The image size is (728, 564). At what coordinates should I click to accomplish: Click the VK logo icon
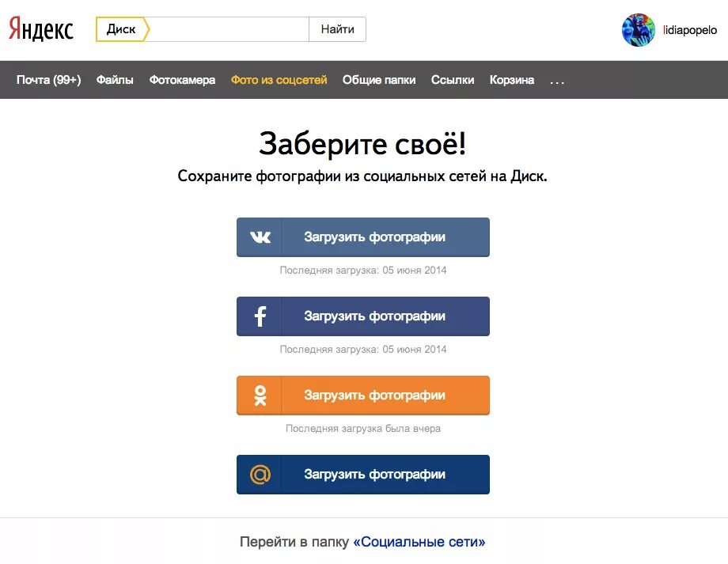[x=260, y=237]
